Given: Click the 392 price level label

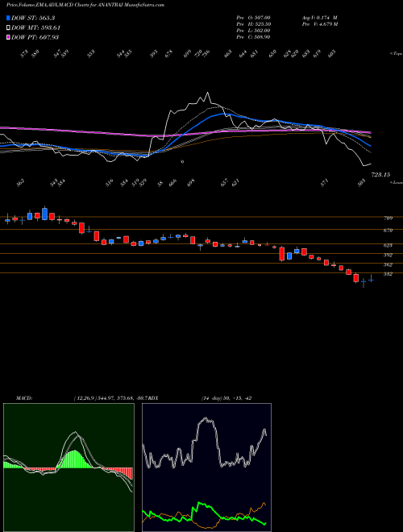Looking at the screenshot, I should coord(388,255).
